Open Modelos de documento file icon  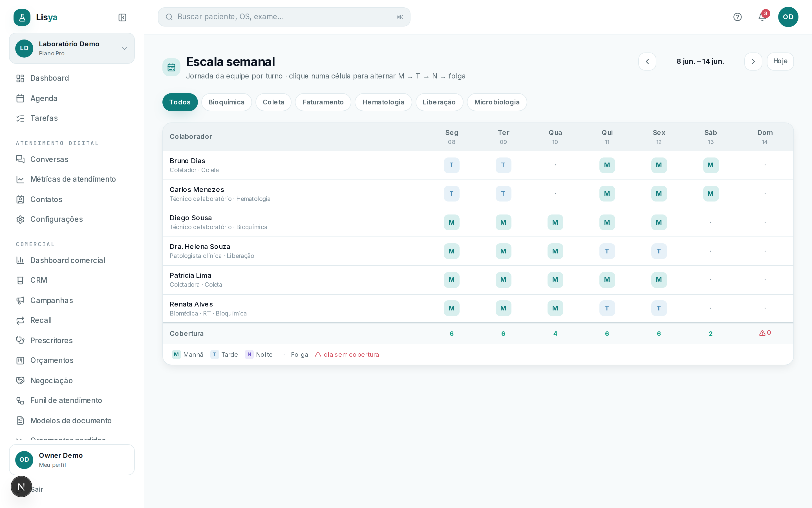[x=20, y=421]
